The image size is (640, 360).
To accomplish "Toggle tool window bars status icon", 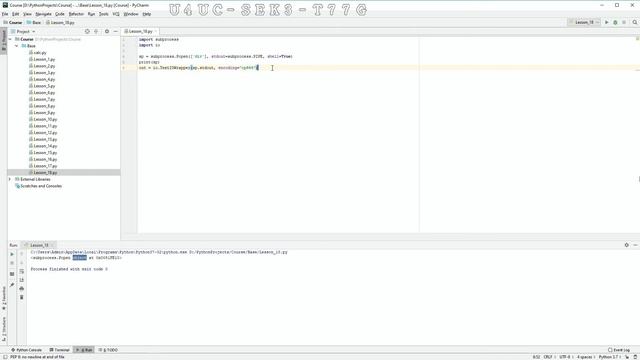I will coord(4,357).
